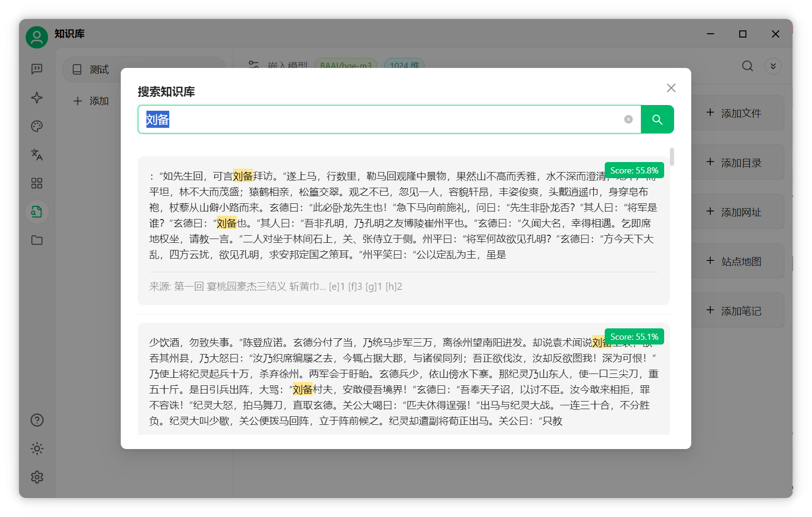Toggle the light/dark theme sun icon
The height and width of the screenshot is (517, 812).
pos(37,449)
